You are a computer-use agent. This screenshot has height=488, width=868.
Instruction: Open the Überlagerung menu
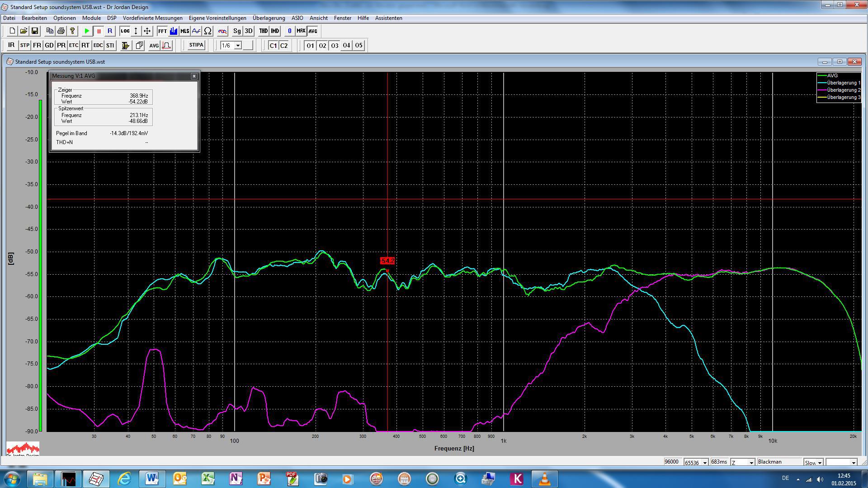point(269,18)
